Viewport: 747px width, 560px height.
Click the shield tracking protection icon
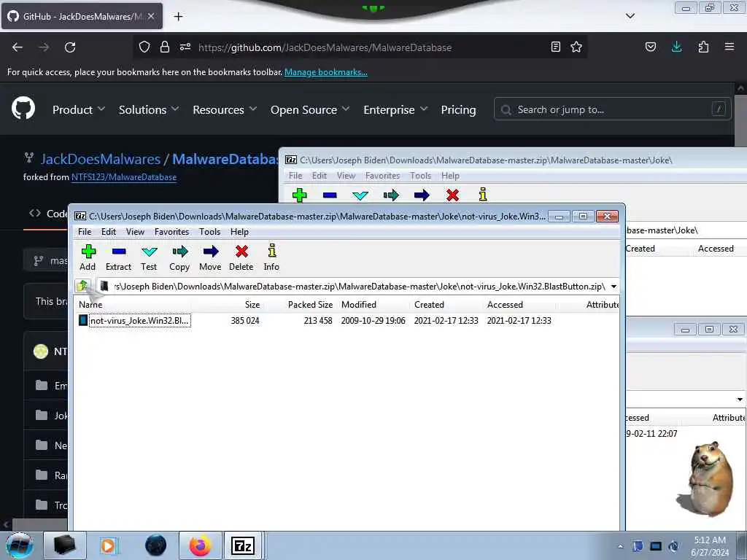pyautogui.click(x=144, y=47)
